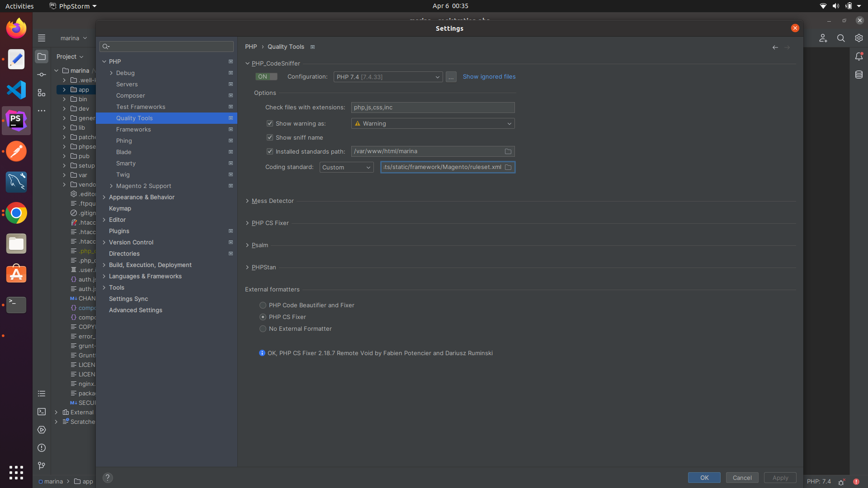Expand the PHP CS Fixer section
868x488 pixels.
(247, 223)
